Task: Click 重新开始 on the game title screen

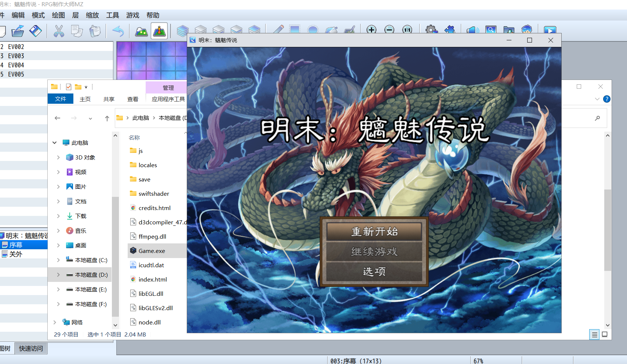Action: (374, 232)
